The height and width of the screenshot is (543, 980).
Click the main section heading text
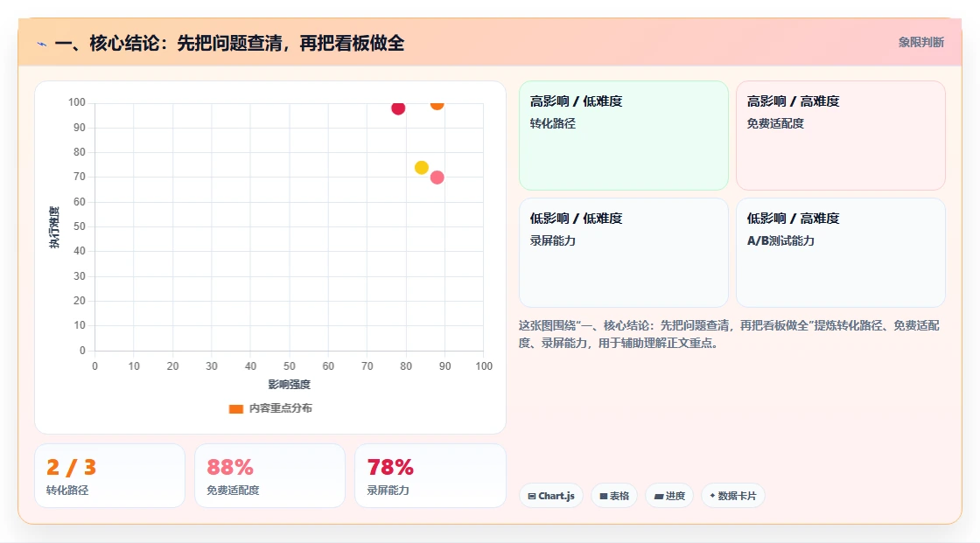[229, 43]
